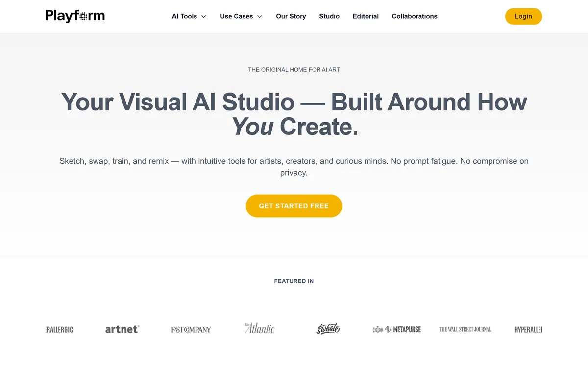The image size is (588, 368).
Task: Click 'THE ORIGINAL HOME FOR AI ART' tagline
Action: click(x=294, y=70)
